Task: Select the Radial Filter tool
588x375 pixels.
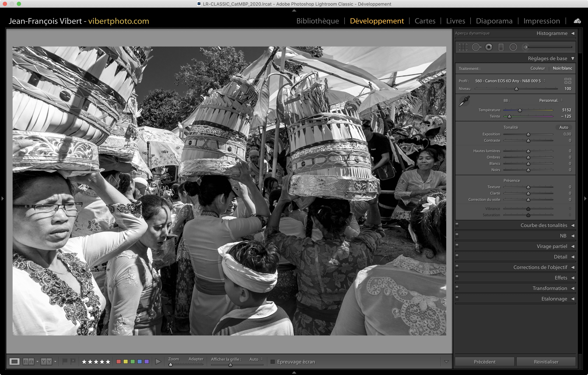Action: tap(513, 47)
